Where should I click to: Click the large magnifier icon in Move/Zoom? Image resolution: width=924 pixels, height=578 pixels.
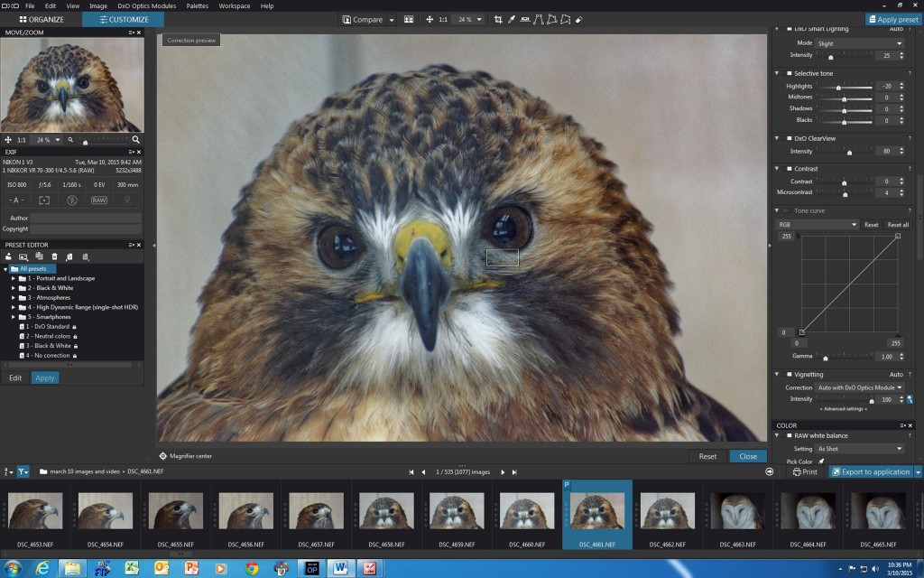135,140
